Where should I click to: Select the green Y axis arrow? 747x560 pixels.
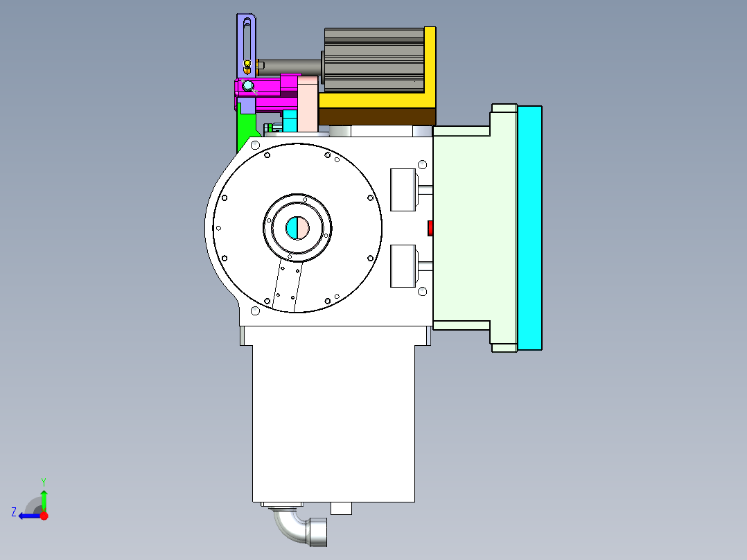pos(44,501)
